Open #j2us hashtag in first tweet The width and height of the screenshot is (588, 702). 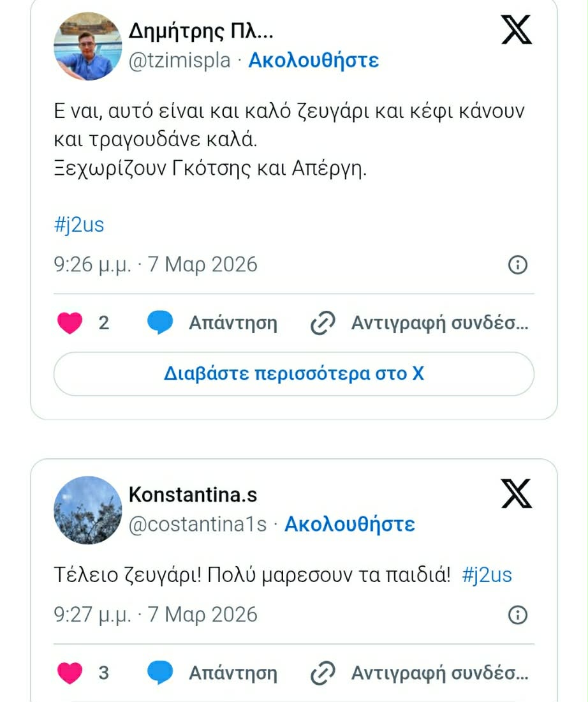click(78, 225)
